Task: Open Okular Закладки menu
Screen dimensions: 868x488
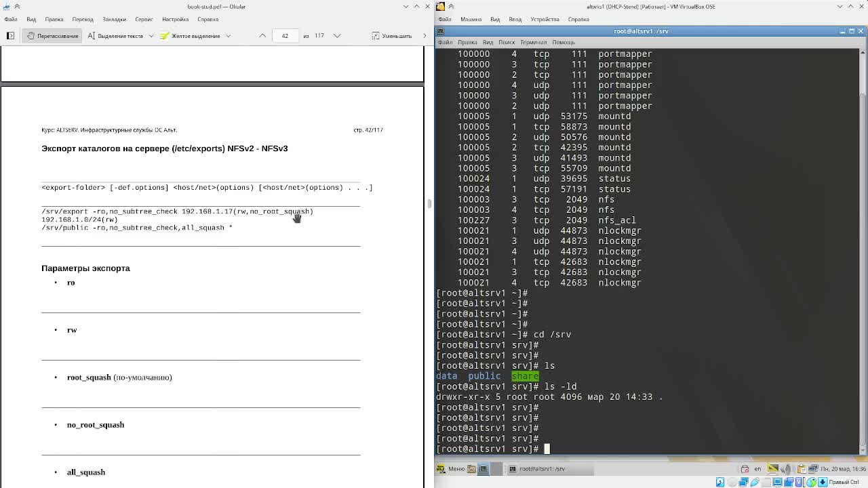Action: pos(115,19)
